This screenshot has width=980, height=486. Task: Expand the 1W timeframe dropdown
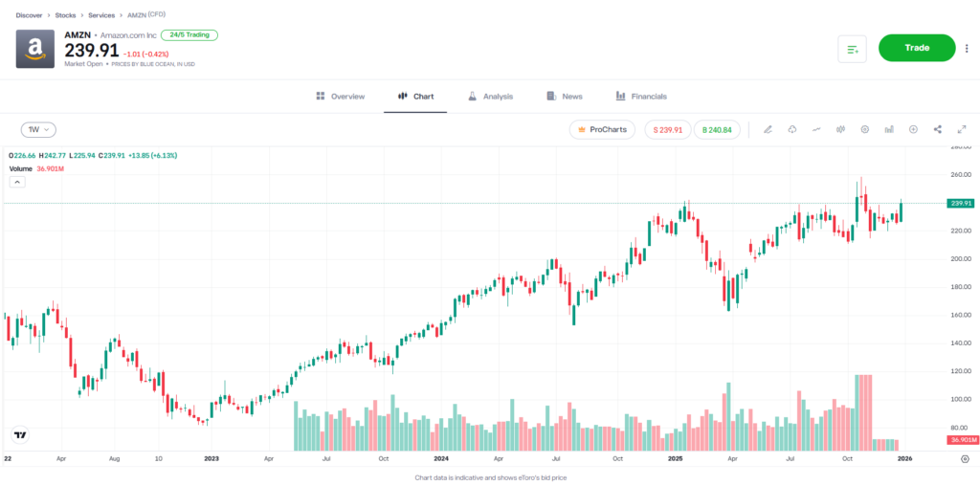click(x=39, y=129)
